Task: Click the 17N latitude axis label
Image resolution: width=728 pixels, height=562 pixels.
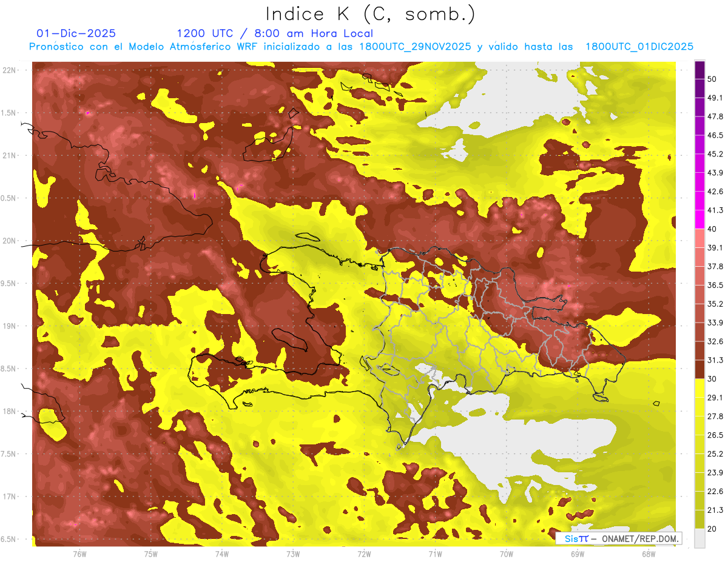Action: tap(9, 497)
